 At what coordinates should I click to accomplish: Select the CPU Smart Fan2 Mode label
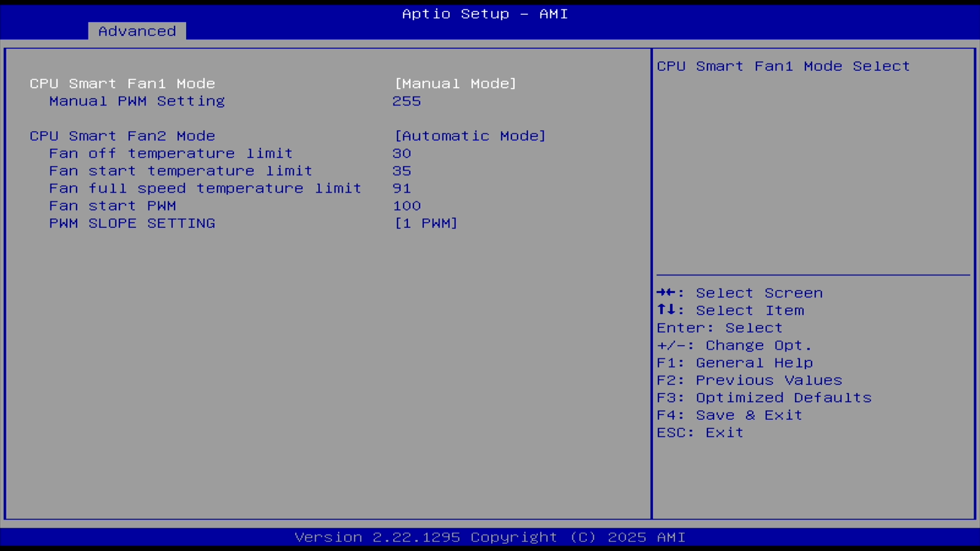pos(122,136)
